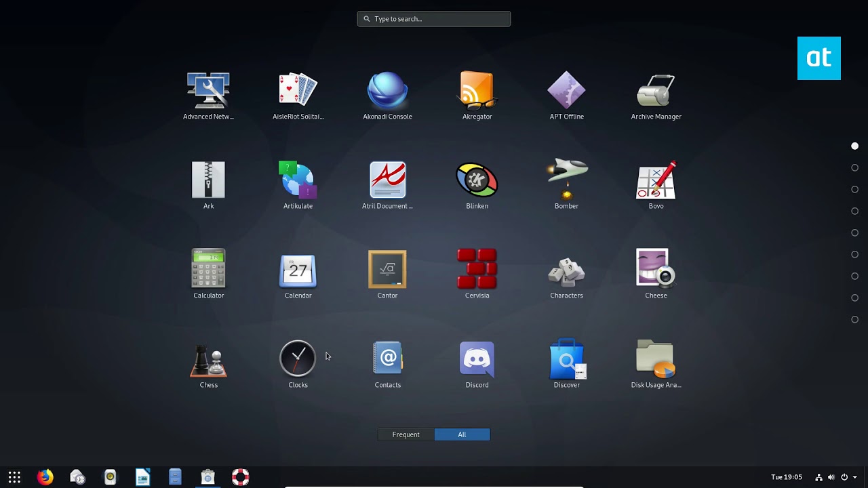
Task: Click the 'Bovo' app label
Action: click(x=656, y=206)
